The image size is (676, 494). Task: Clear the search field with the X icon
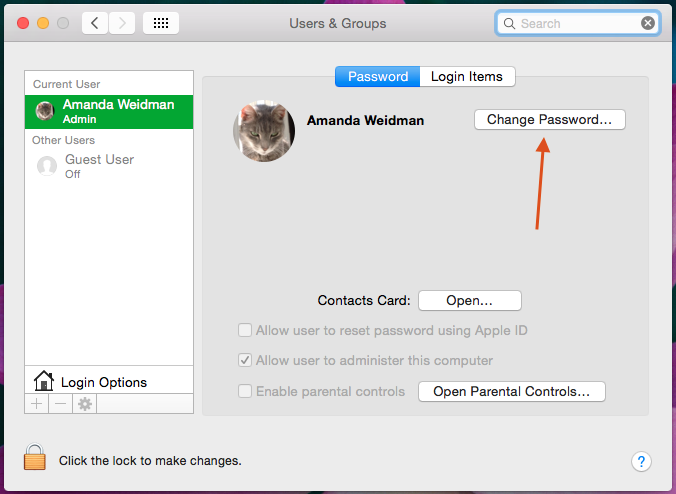[x=648, y=23]
